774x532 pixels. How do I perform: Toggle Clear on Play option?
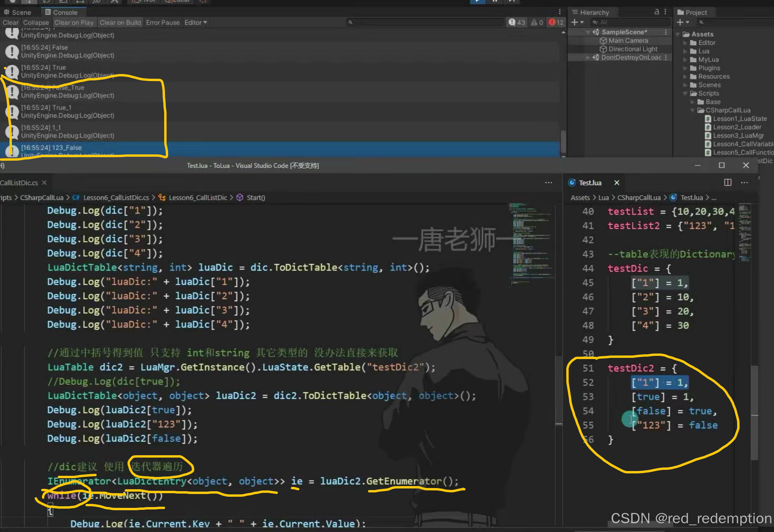click(74, 23)
